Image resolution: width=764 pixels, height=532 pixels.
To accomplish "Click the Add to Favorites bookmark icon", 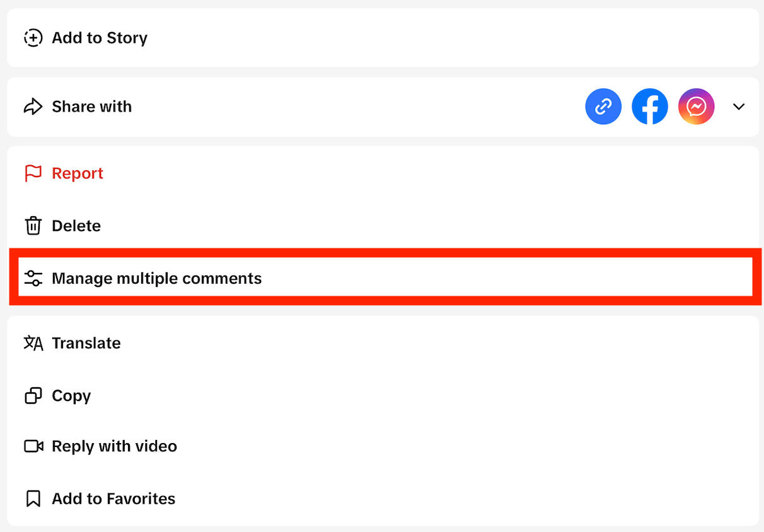I will (x=33, y=499).
